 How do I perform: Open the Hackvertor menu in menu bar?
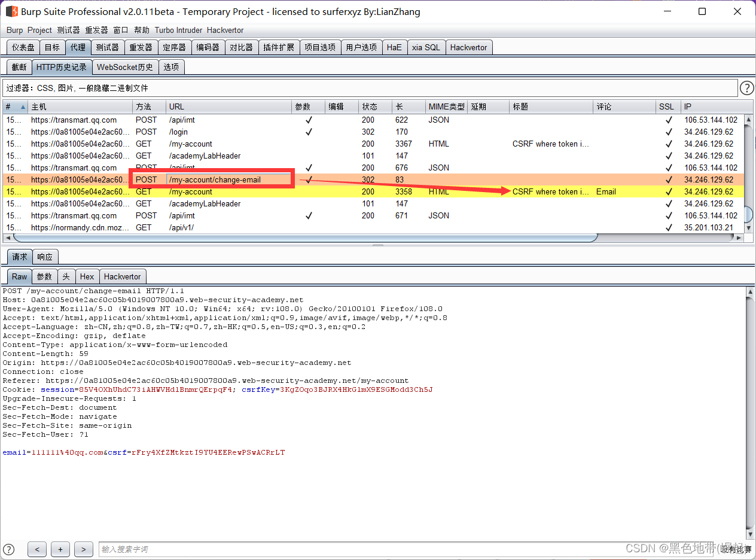(225, 30)
